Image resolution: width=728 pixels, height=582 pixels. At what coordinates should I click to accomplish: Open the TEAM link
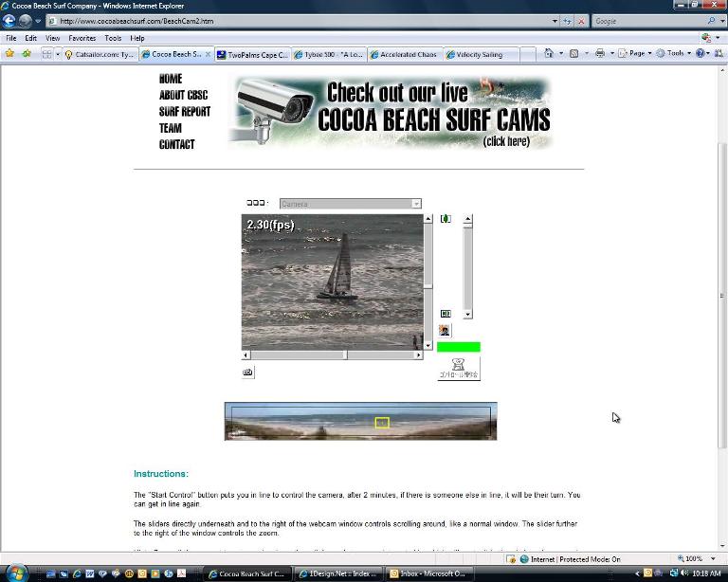tap(171, 128)
